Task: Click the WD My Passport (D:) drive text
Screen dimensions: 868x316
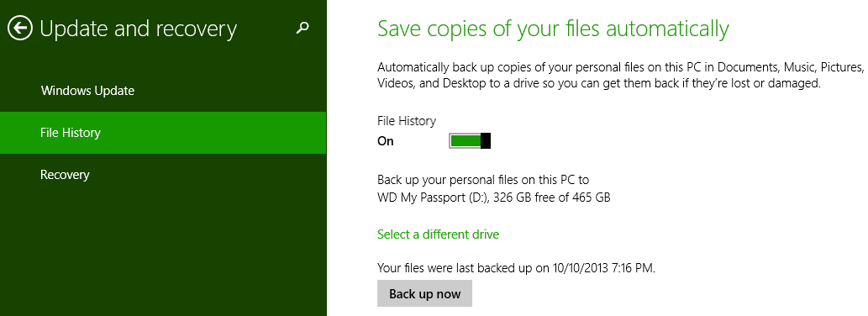Action: click(x=494, y=197)
